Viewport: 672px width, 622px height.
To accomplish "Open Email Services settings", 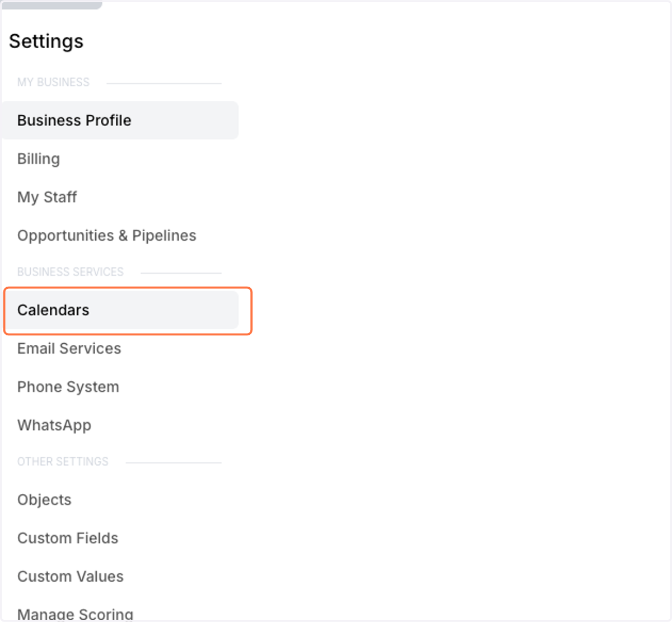I will [x=69, y=348].
